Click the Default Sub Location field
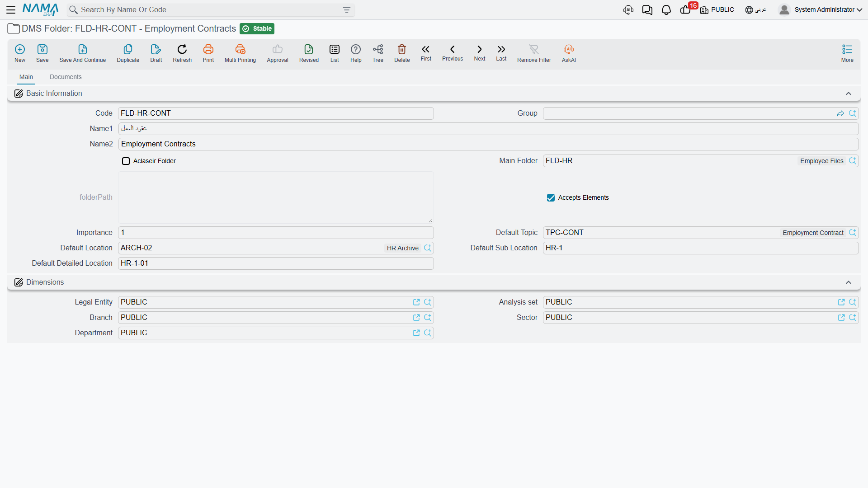The width and height of the screenshot is (868, 488). point(701,248)
